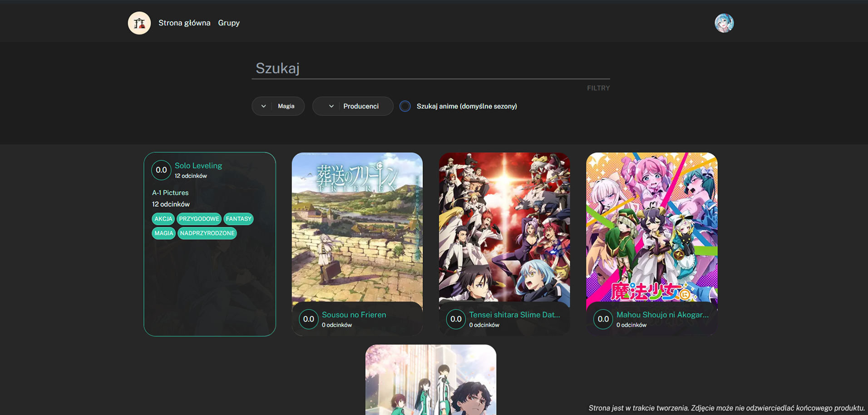Open the Grupy menu item
Screen dimensions: 868x415
[x=228, y=23]
